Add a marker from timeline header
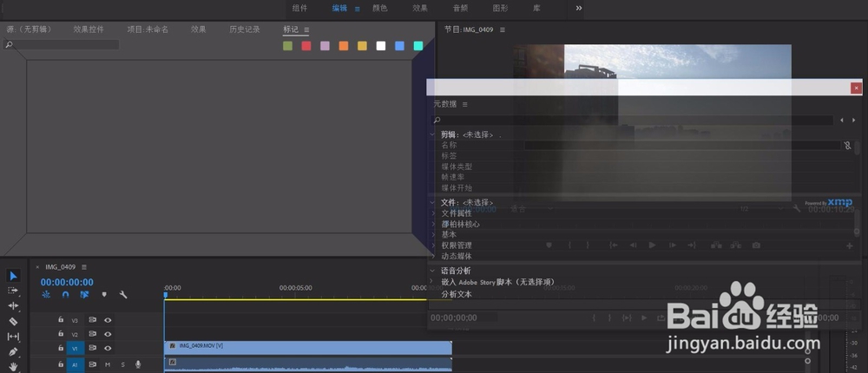 tap(104, 295)
